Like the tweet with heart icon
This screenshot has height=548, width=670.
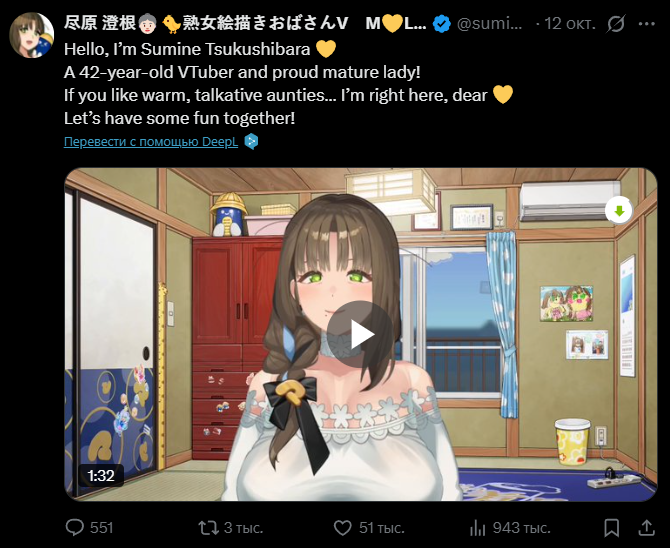(342, 527)
